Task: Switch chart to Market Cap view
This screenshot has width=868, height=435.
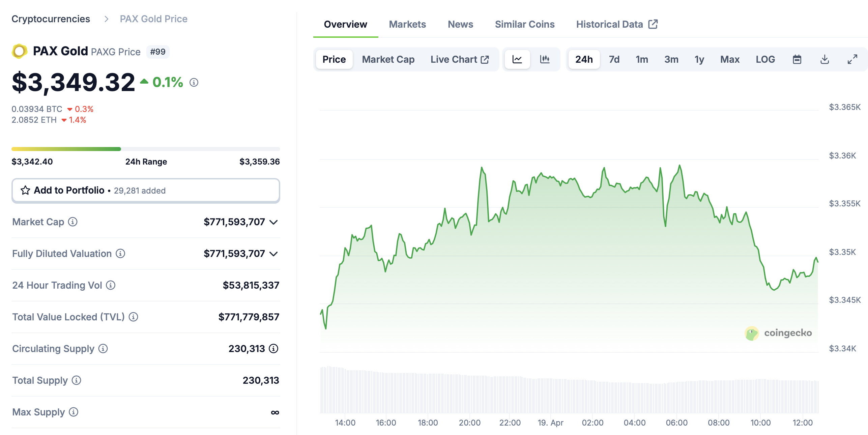Action: (x=388, y=59)
